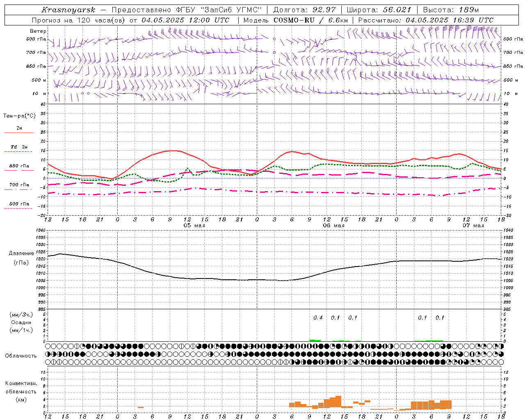Click the isolated orange convective bar on 05 мая
The width and height of the screenshot is (525, 420).
point(141,407)
